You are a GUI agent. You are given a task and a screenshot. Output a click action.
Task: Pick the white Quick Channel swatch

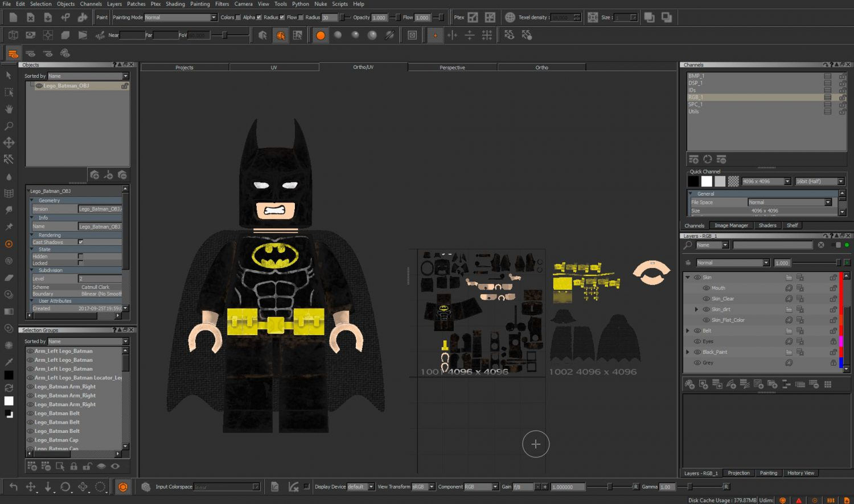707,181
